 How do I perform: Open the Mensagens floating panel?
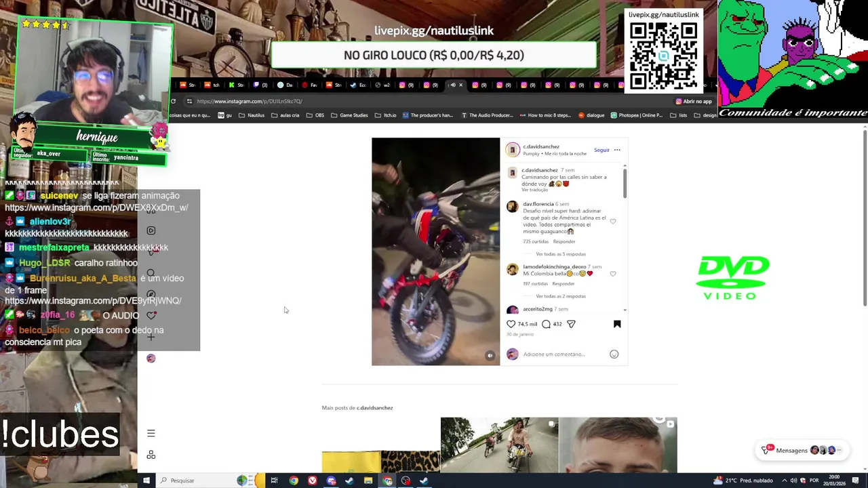click(x=802, y=450)
